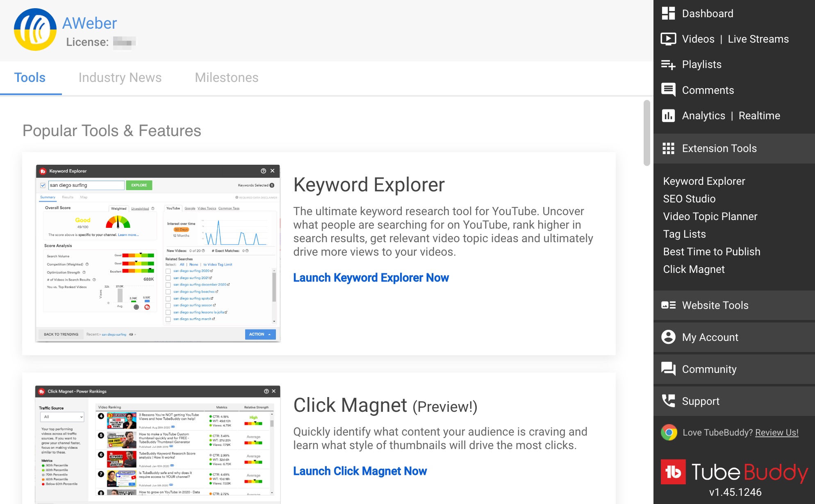Open Analytics | Realtime using its icon
This screenshot has height=504, width=815.
(669, 116)
